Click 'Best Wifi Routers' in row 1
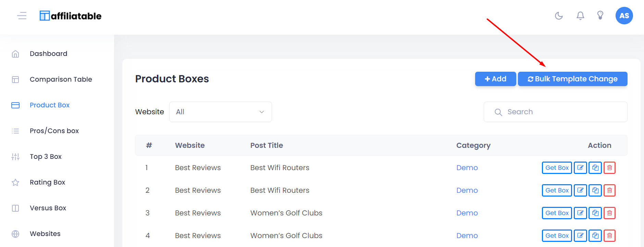The height and width of the screenshot is (247, 644). [280, 168]
